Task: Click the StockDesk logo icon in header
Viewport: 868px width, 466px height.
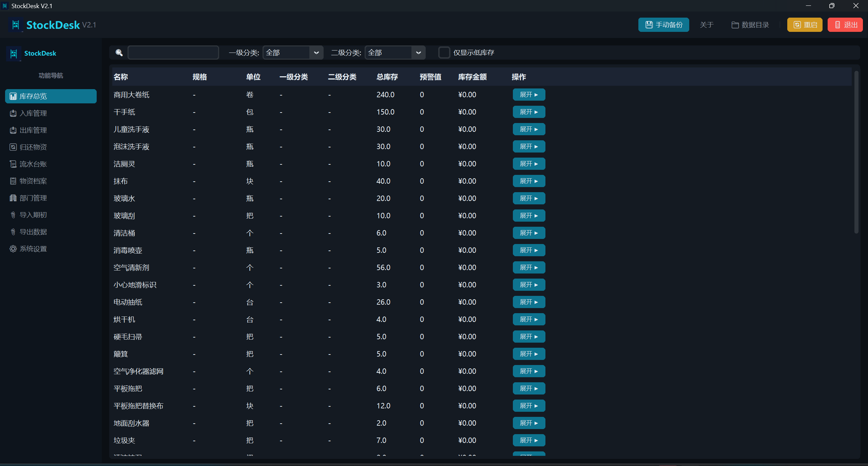Action: (x=16, y=25)
